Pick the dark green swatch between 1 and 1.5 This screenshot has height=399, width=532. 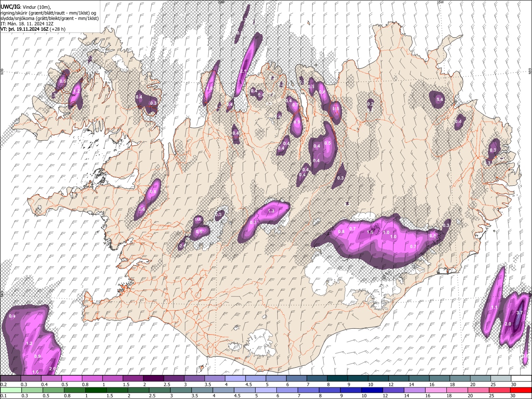click(96, 390)
